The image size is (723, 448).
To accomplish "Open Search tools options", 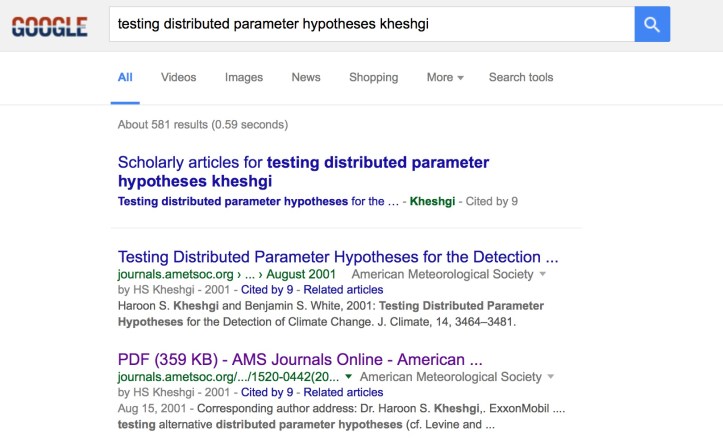I will coord(520,77).
